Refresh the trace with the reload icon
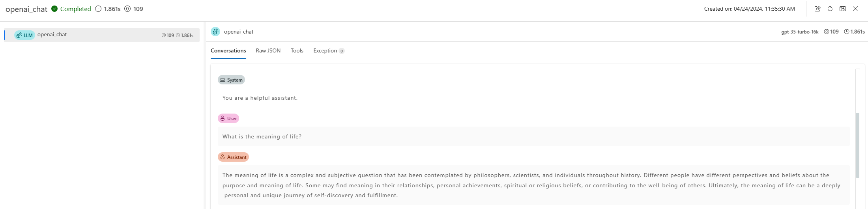Viewport: 868px width, 209px height. click(830, 9)
